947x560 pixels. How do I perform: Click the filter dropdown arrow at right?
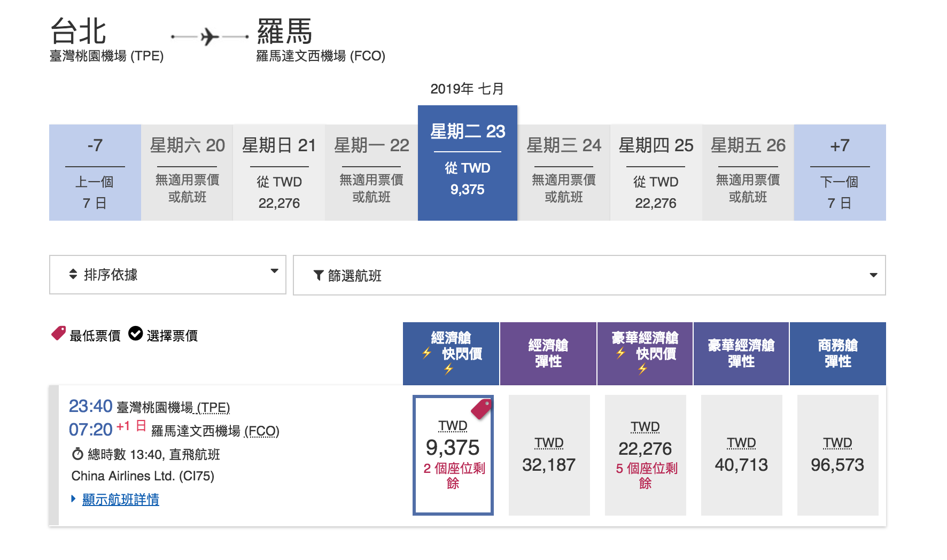click(873, 275)
